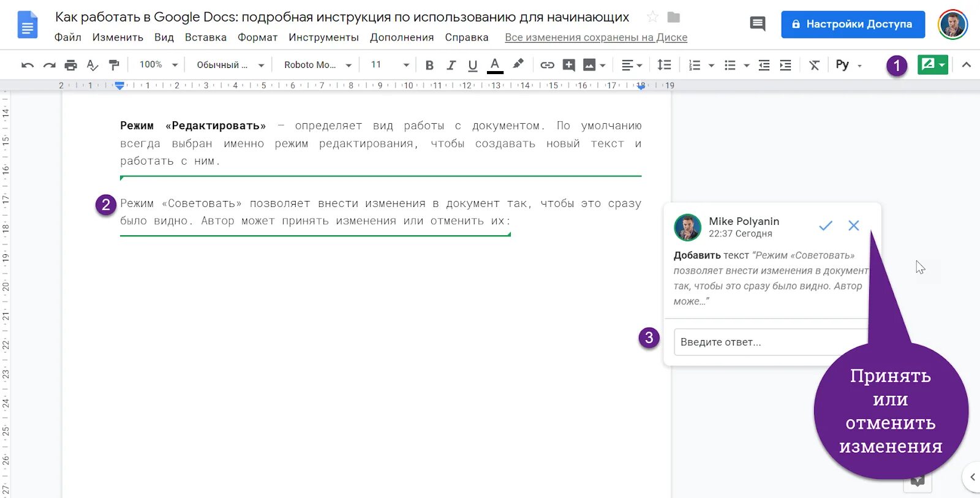Open the Вид menu
Screen dimensions: 980x498
[164, 37]
